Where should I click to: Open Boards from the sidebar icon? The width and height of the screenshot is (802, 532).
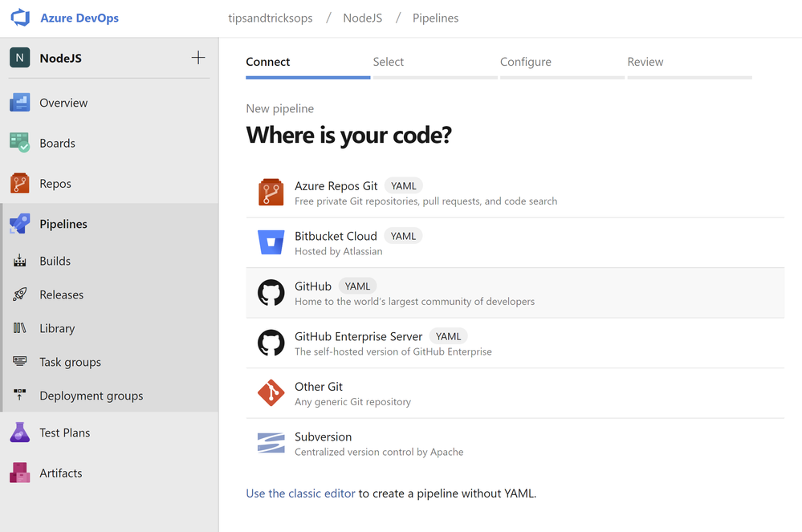pos(19,143)
